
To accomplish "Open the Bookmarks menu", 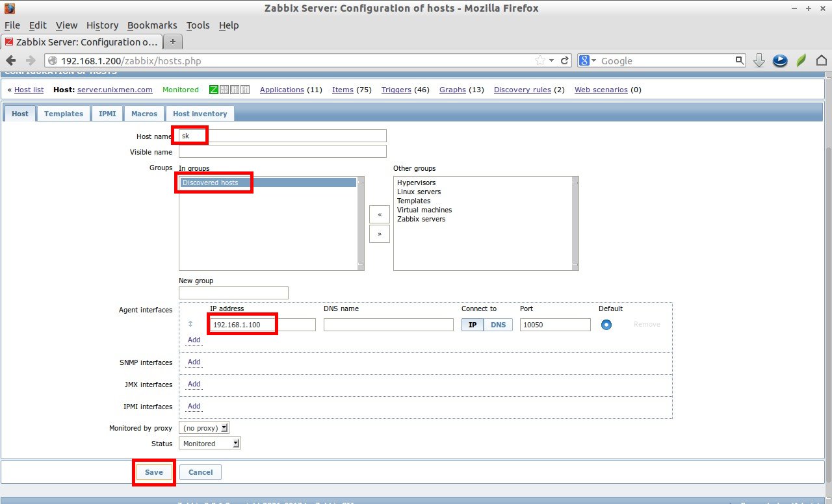I will tap(152, 25).
